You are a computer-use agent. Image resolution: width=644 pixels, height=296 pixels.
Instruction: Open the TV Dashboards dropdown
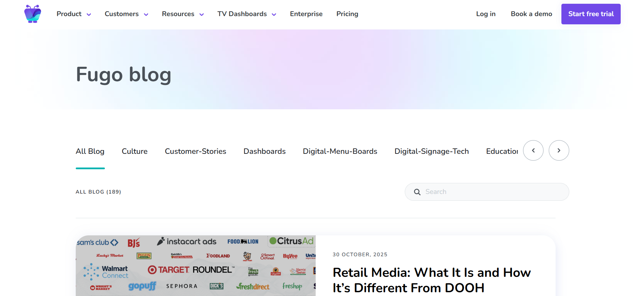pos(246,14)
